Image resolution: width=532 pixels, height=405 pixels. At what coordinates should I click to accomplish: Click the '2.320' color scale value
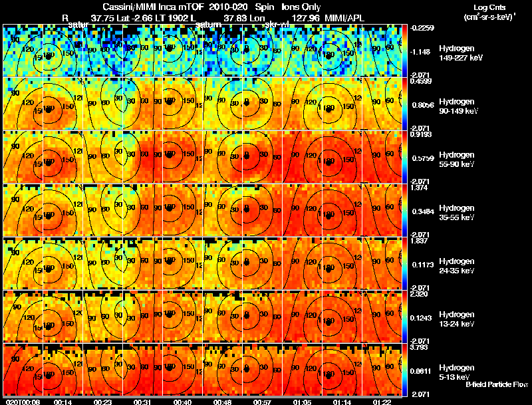point(419,294)
